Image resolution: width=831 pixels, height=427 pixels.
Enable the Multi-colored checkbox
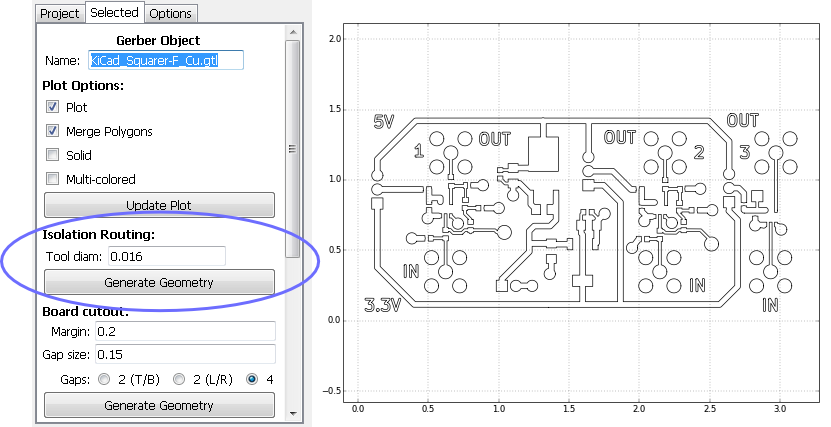point(53,179)
